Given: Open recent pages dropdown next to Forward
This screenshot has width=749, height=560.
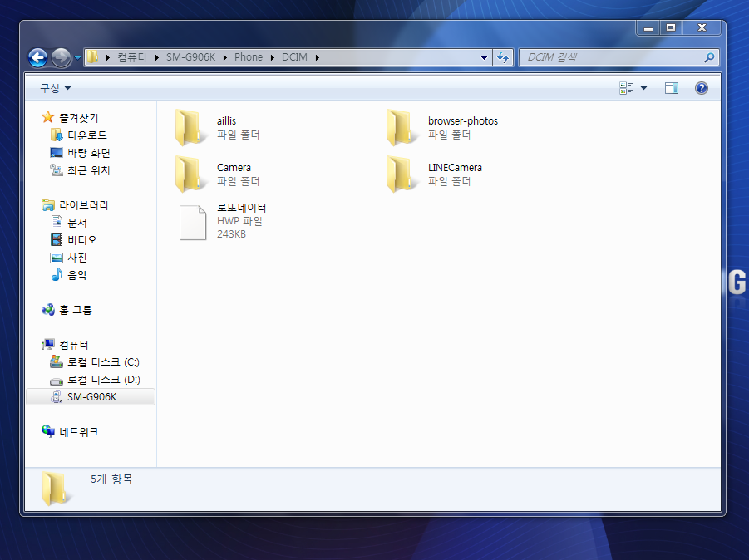Looking at the screenshot, I should pos(78,57).
